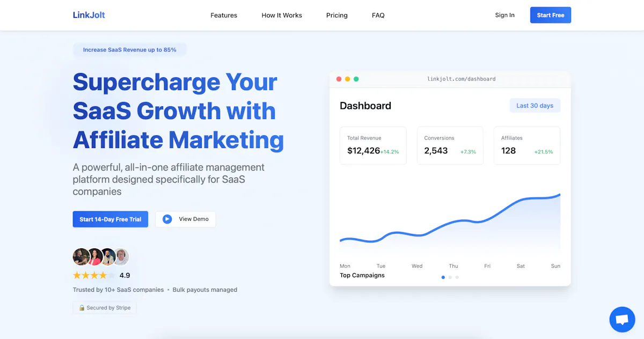Click the +21.5% affiliates change value

(x=544, y=152)
